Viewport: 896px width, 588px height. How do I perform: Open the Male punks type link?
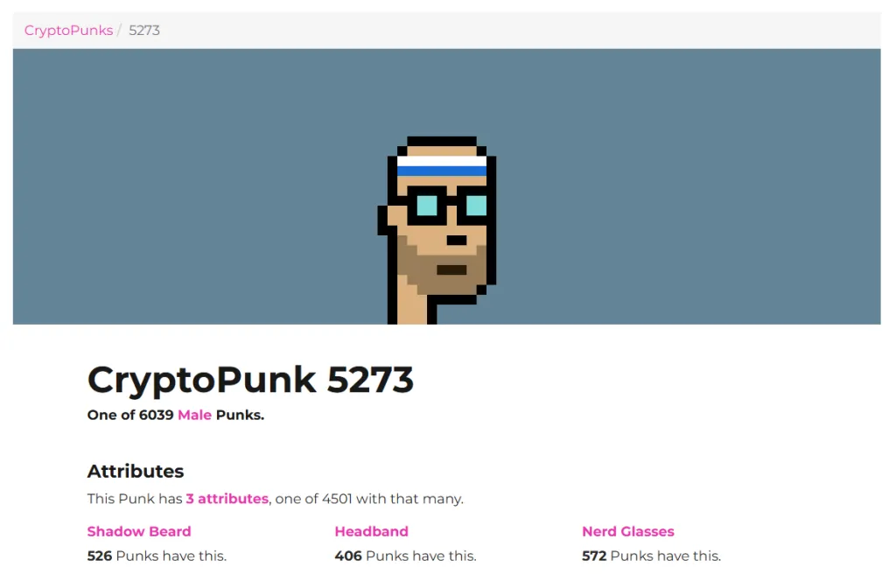click(x=194, y=415)
